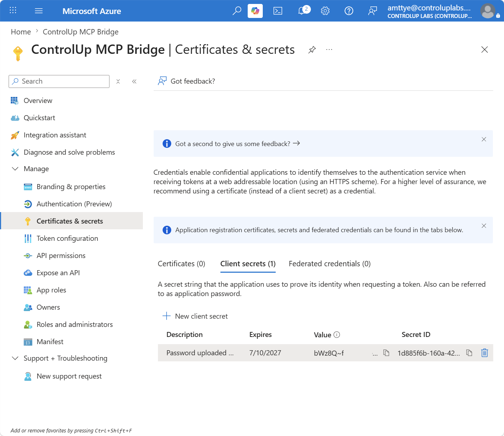Screen dimensions: 504x436
Task: Open portal settings gear
Action: click(325, 11)
